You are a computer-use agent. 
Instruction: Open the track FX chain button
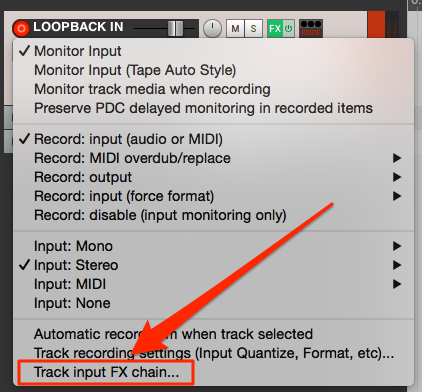coord(275,28)
